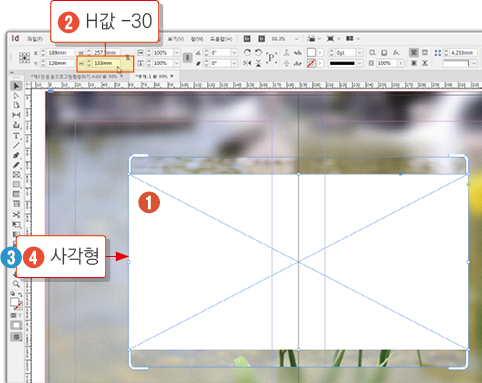Open the scale Y percentage 100% dropdown
Screen dimensions: 482x383
pos(177,63)
